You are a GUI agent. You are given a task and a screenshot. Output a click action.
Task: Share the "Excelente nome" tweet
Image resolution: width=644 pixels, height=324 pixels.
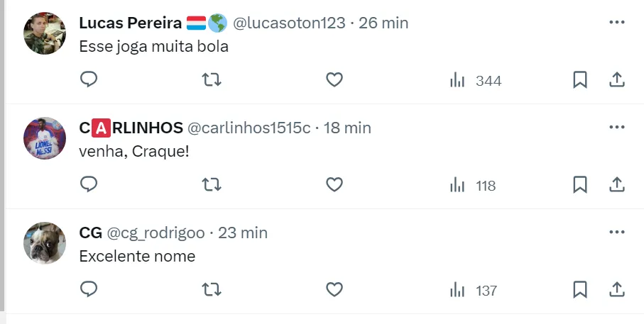(617, 290)
